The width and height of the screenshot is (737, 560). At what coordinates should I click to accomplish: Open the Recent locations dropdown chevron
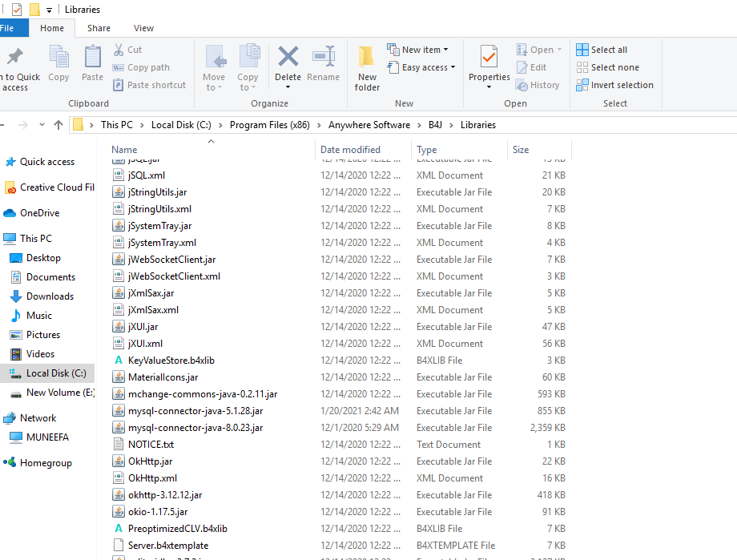(42, 125)
